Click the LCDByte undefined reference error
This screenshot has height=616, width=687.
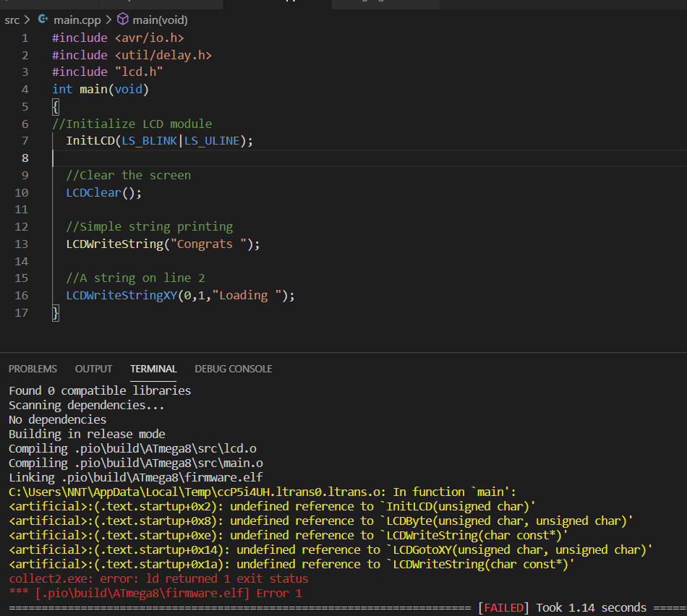click(x=320, y=521)
